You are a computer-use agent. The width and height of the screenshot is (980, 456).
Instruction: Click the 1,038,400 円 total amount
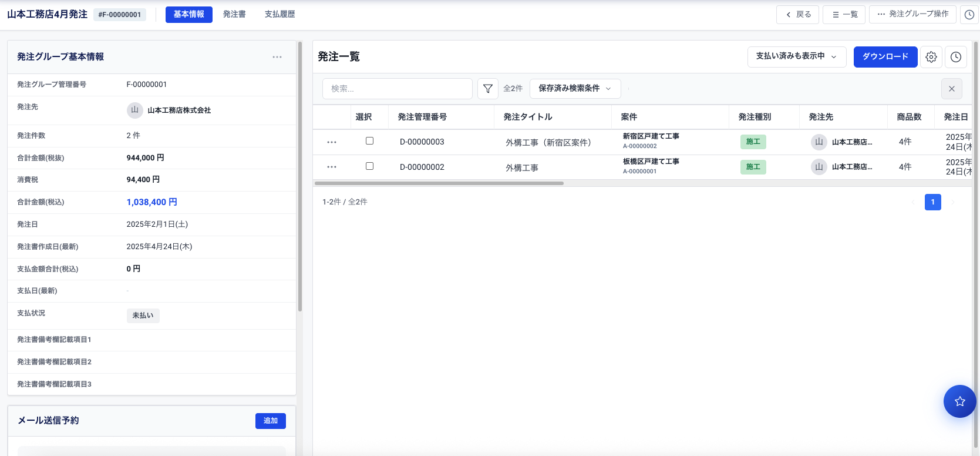pos(152,202)
